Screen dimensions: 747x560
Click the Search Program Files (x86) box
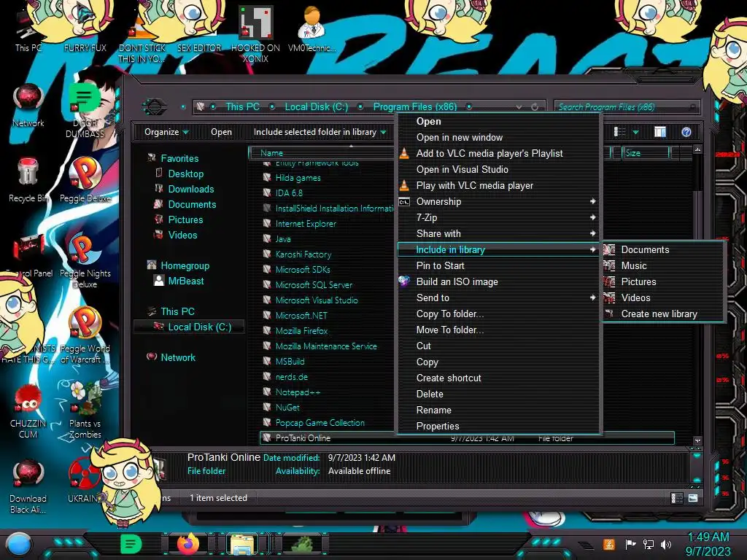tap(627, 107)
